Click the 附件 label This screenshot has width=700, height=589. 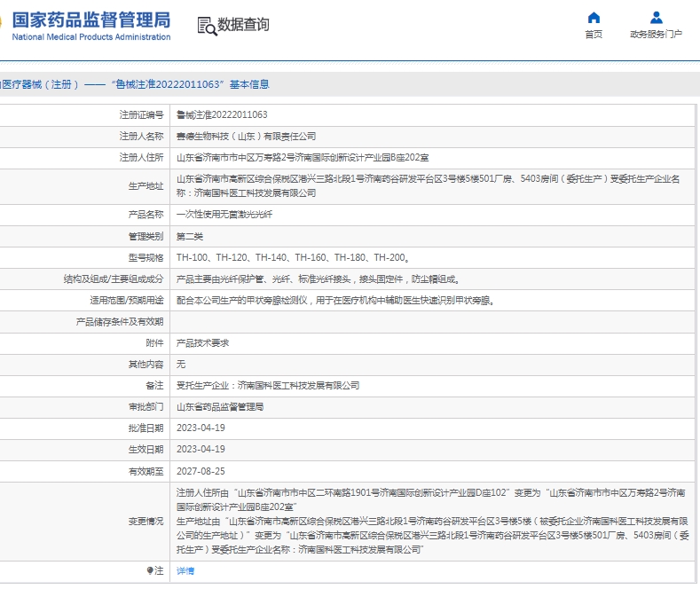[x=154, y=343]
